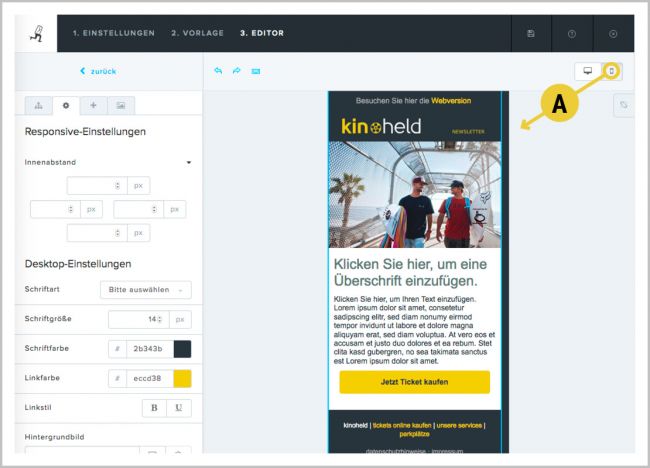Click the close editor X icon
Viewport: 650px width, 468px height.
(613, 33)
